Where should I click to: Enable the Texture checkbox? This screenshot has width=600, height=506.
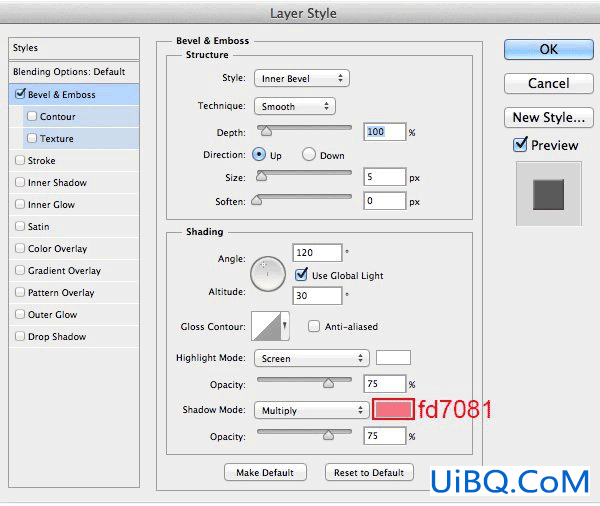[32, 138]
